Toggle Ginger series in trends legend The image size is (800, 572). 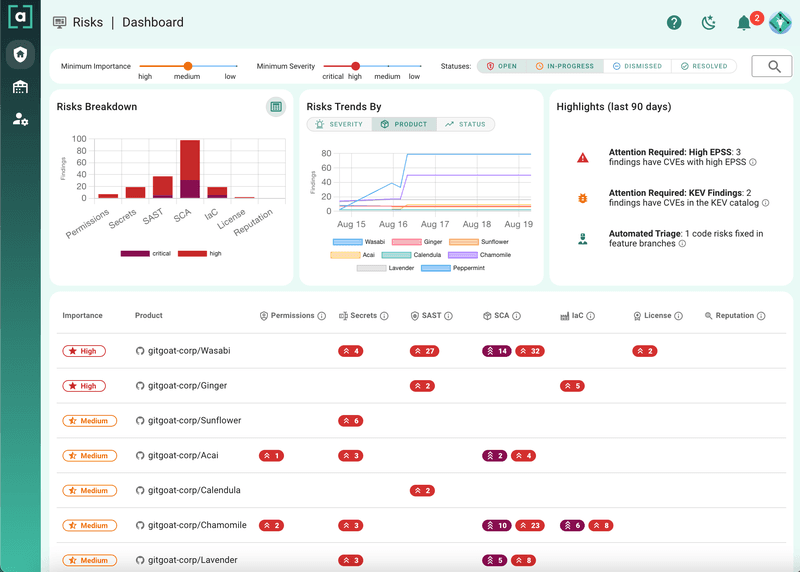417,242
